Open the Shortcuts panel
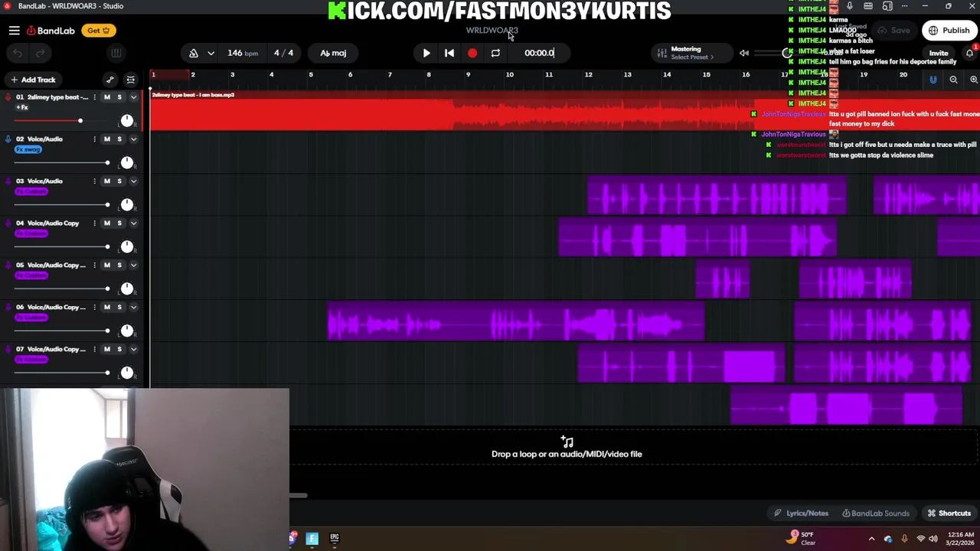980x551 pixels. point(949,514)
